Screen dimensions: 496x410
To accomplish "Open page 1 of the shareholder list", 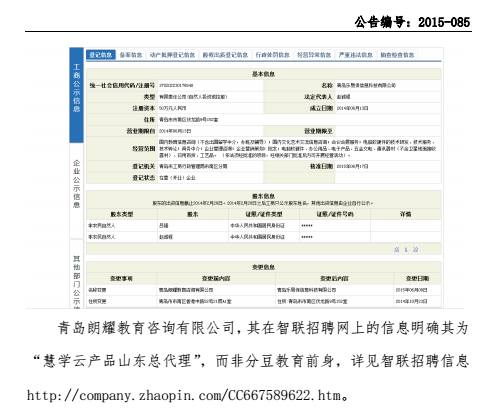I will [406, 249].
